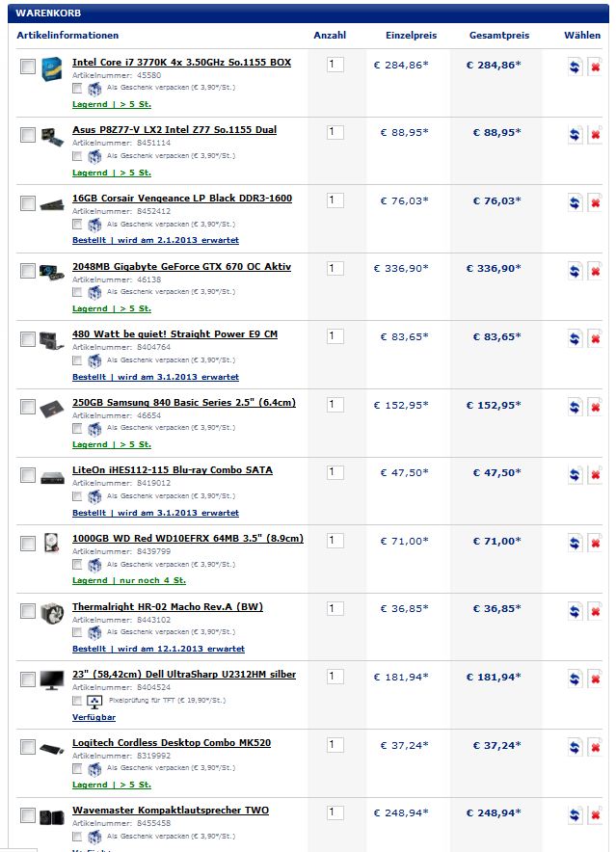Viewport: 616px width, 852px height.
Task: Enable gift wrapping for Thermalright HR-02 Macho
Action: click(x=77, y=632)
